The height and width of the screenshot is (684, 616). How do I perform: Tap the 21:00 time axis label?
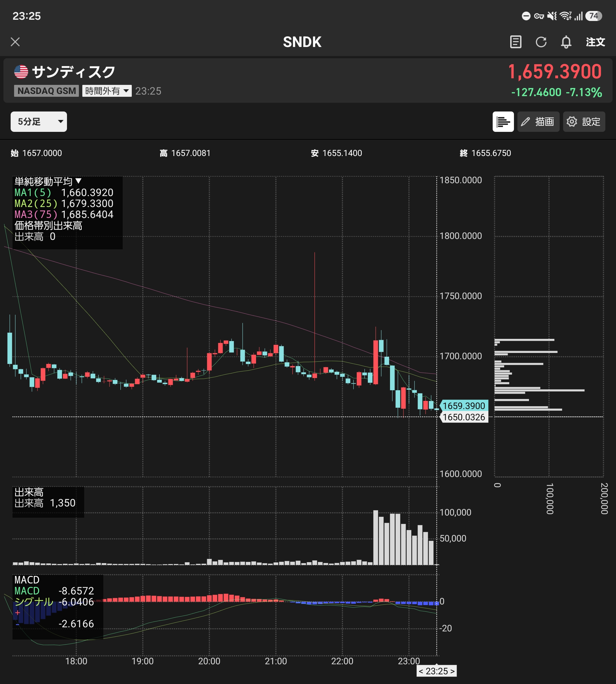[276, 661]
